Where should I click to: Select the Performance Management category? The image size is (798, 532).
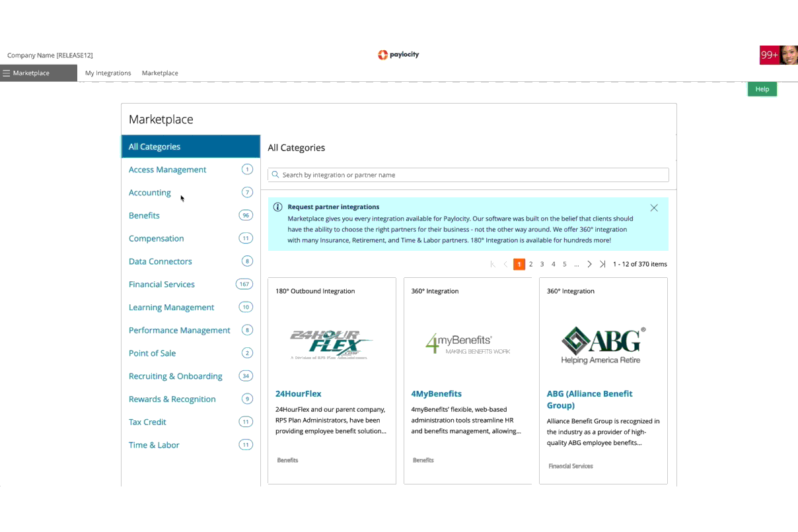pos(191,330)
